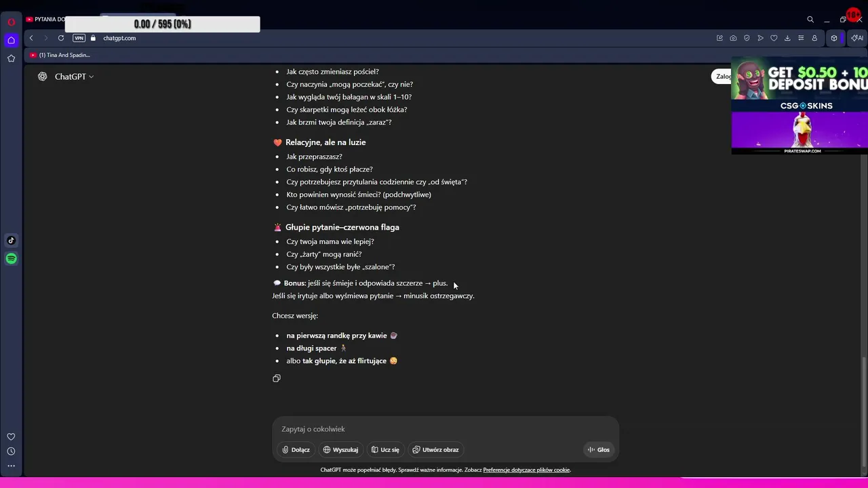868x488 pixels.
Task: Click the line Czy „żarty” mogą ranić?
Action: coord(324,254)
